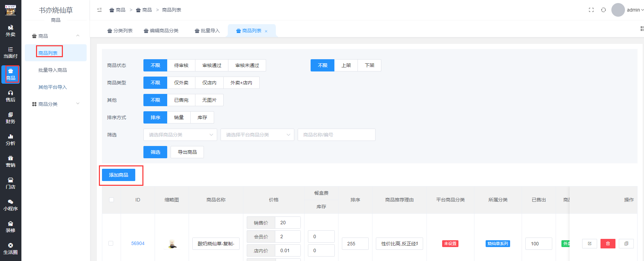This screenshot has width=644, height=261.
Task: Select 审核未通过 product status filter
Action: tap(247, 65)
